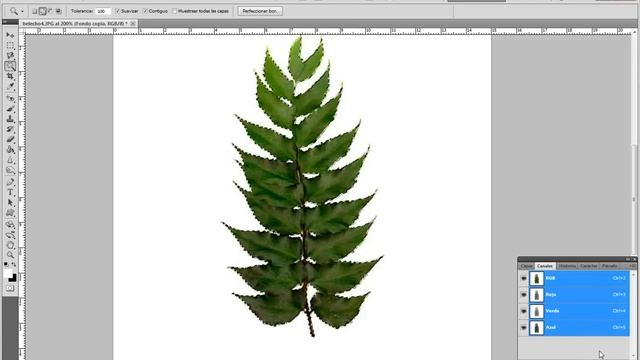Switch to the Canales tab
The height and width of the screenshot is (360, 640).
click(x=545, y=266)
